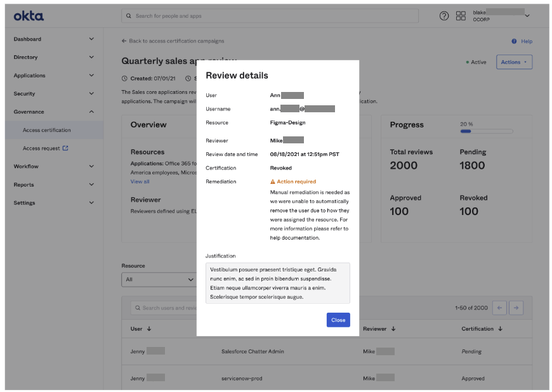
Task: Sort by Certification column arrow
Action: (500, 329)
